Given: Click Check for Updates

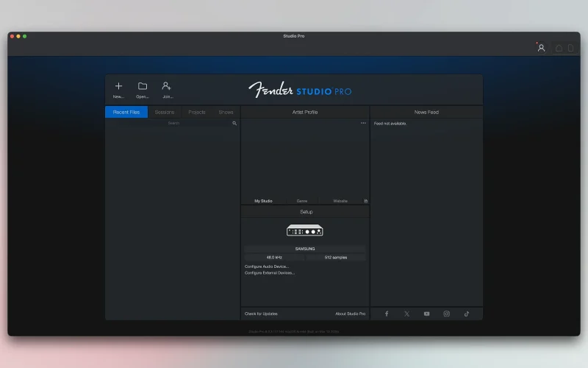Looking at the screenshot, I should (261, 314).
